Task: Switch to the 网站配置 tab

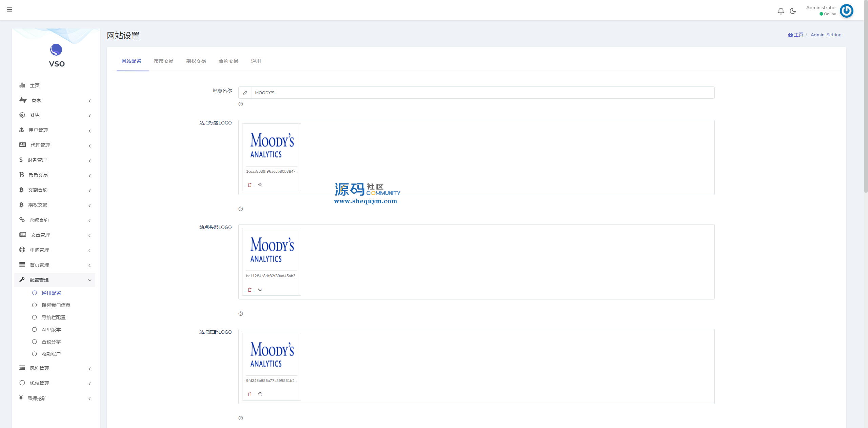Action: (132, 61)
